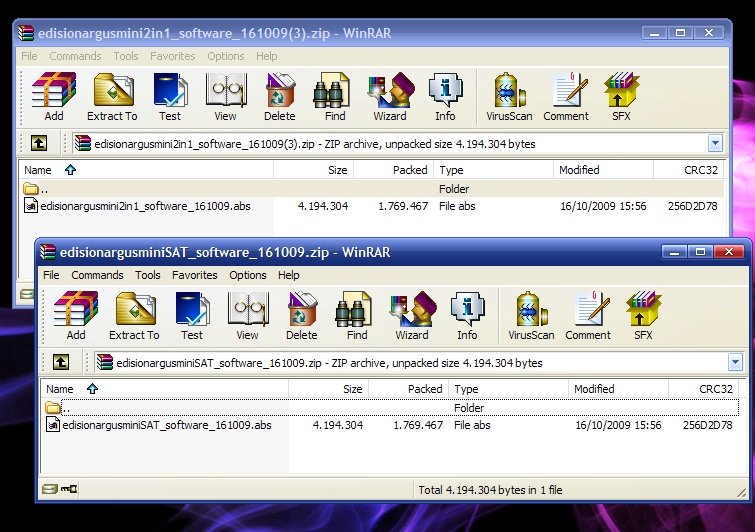Select edisionargusmini2in1_software_161009.abs file
Screen dimensions: 755x532
(x=144, y=206)
